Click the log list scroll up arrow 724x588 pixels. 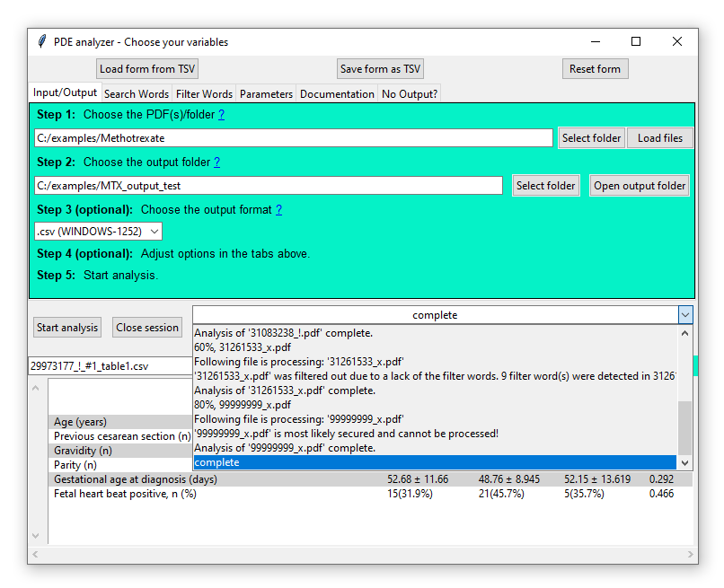(685, 333)
